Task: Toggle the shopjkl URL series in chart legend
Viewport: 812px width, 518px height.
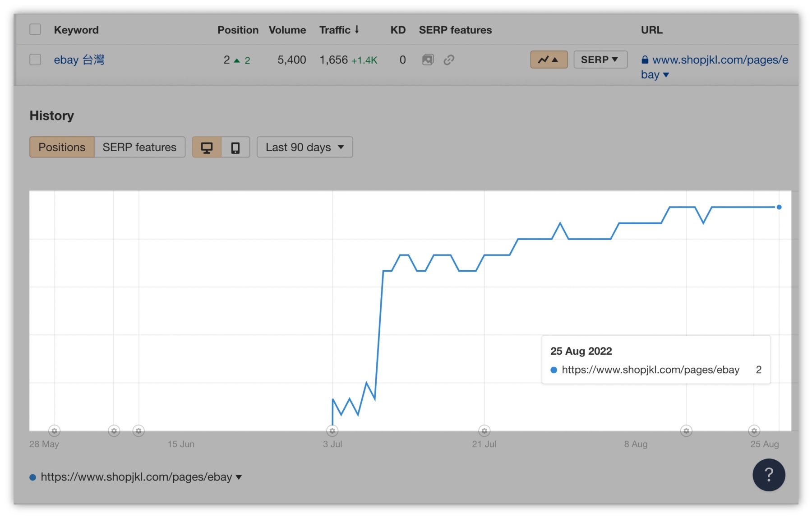Action: tap(136, 477)
